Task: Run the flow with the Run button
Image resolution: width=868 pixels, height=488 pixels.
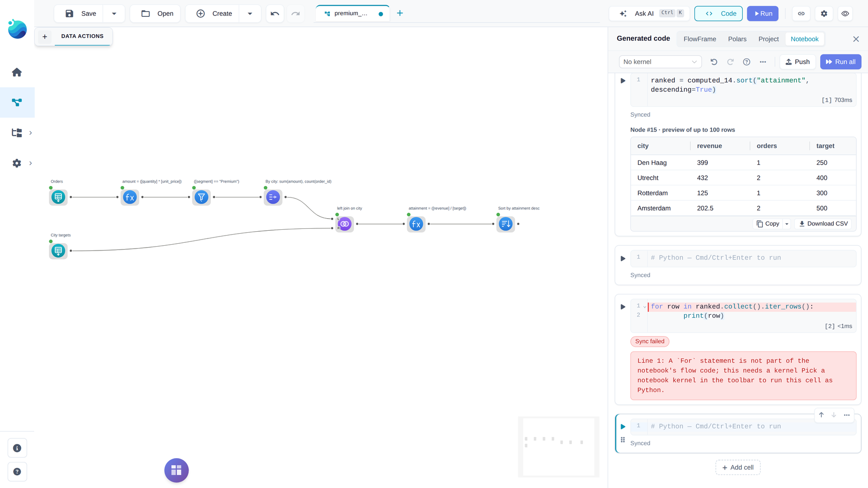Action: tap(762, 13)
